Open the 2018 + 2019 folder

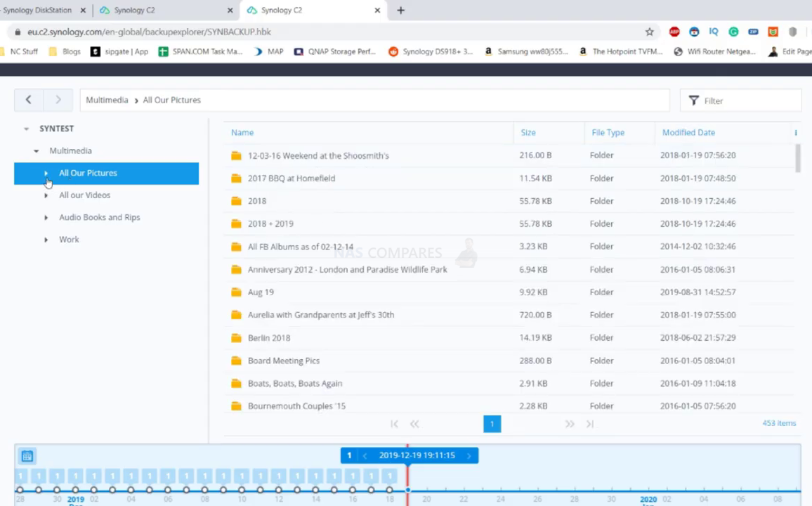pos(509,223)
